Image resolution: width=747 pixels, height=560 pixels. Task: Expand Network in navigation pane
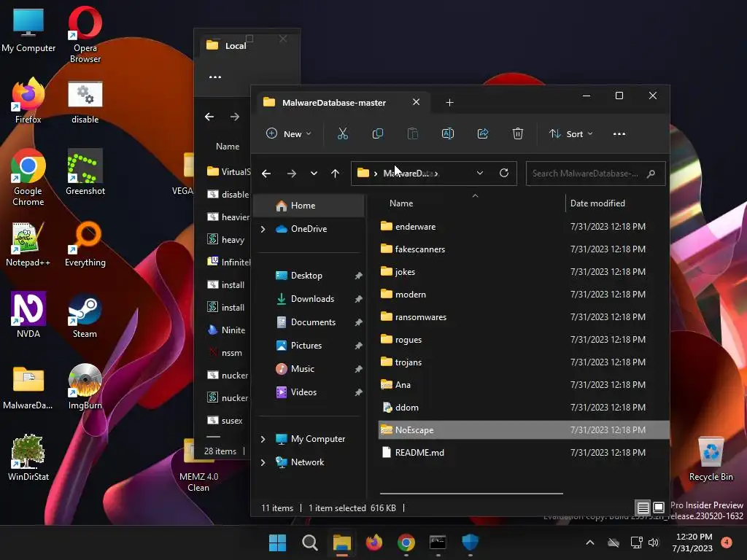tap(263, 462)
